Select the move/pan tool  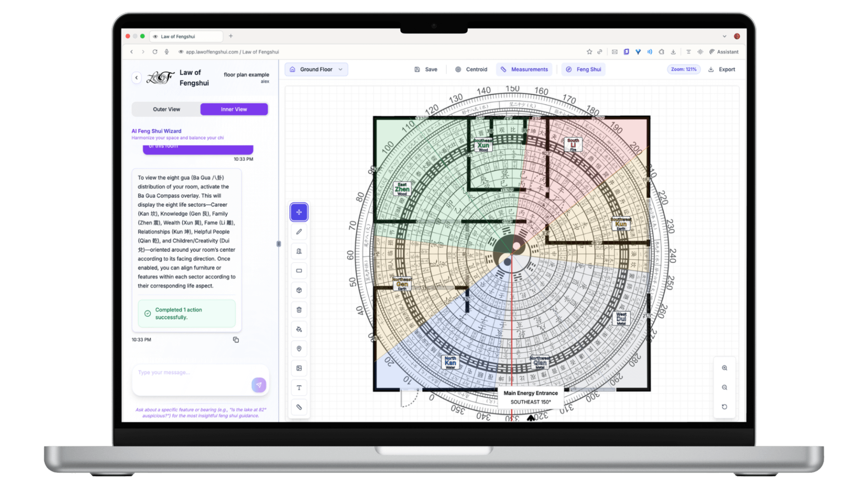tap(299, 212)
